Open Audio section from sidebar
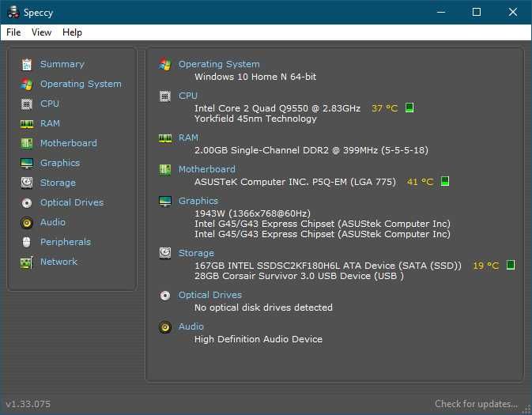Image resolution: width=532 pixels, height=415 pixels. (53, 222)
